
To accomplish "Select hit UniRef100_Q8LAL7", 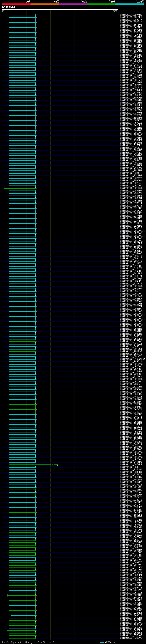I will tap(131, 17).
